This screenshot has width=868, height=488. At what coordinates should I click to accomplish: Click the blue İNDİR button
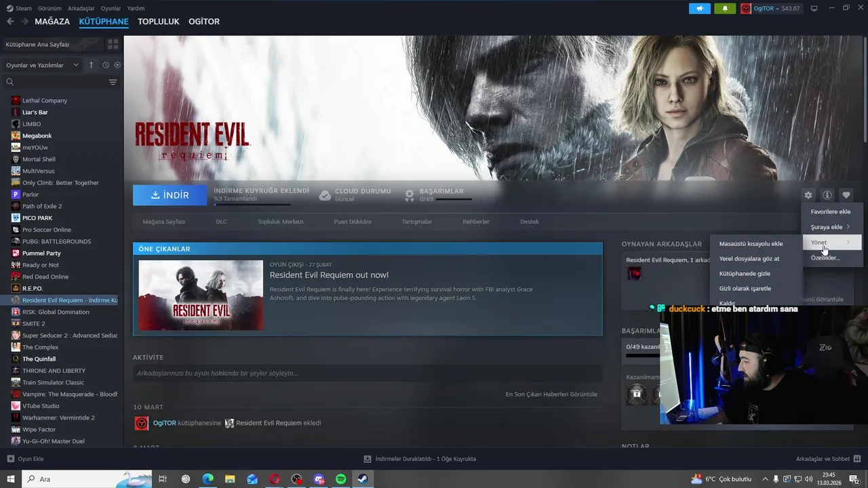tap(170, 195)
